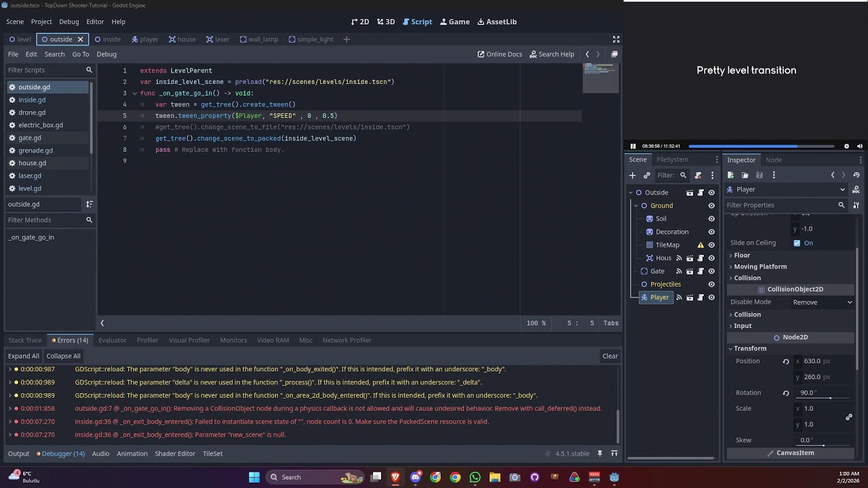Click the detach script icon in Scene dock
Viewport: 868px width, 488px height.
(x=698, y=176)
